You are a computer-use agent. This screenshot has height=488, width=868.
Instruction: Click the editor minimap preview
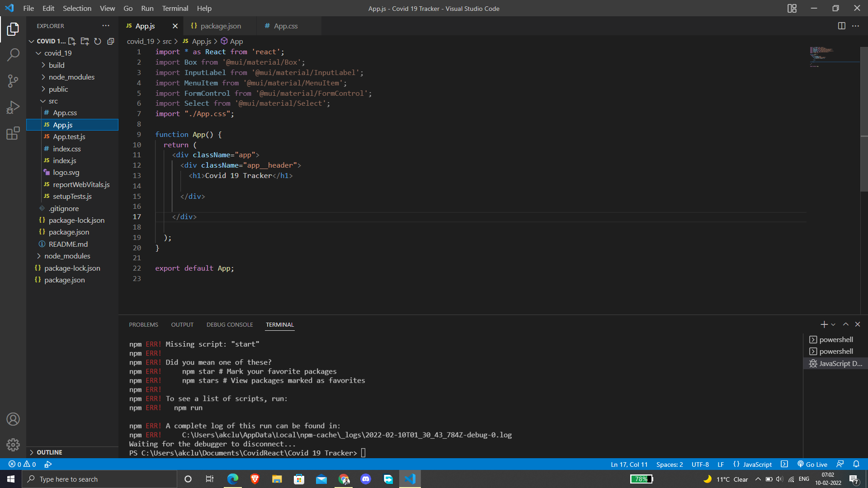click(834, 57)
